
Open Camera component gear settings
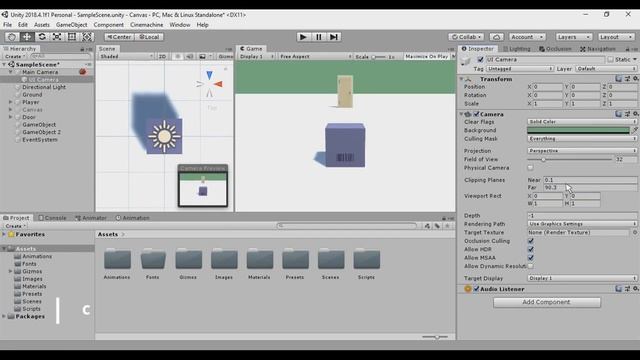tap(635, 114)
